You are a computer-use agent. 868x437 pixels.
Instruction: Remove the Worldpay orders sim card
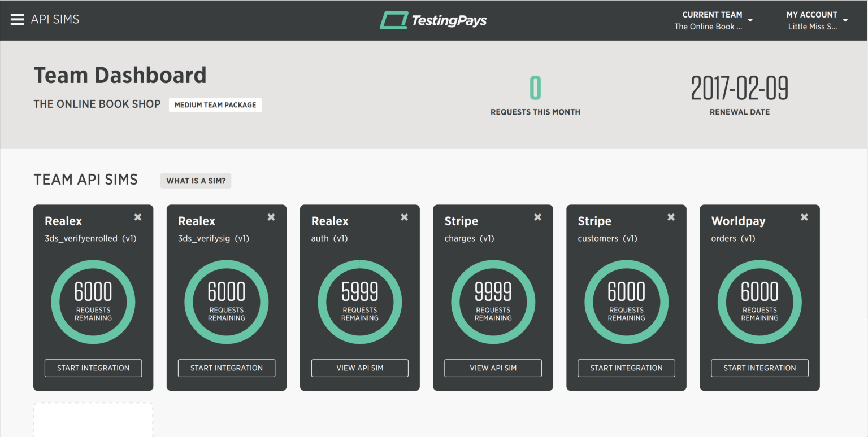(x=805, y=217)
